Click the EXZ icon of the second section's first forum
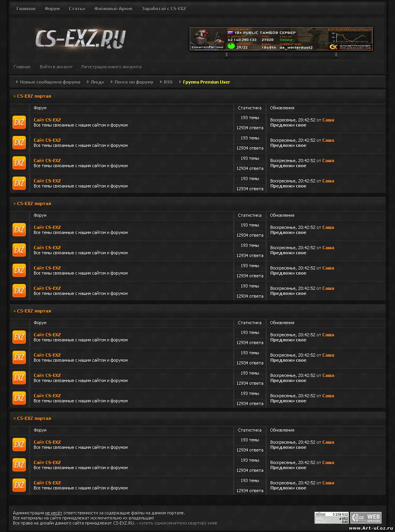 pos(19,230)
